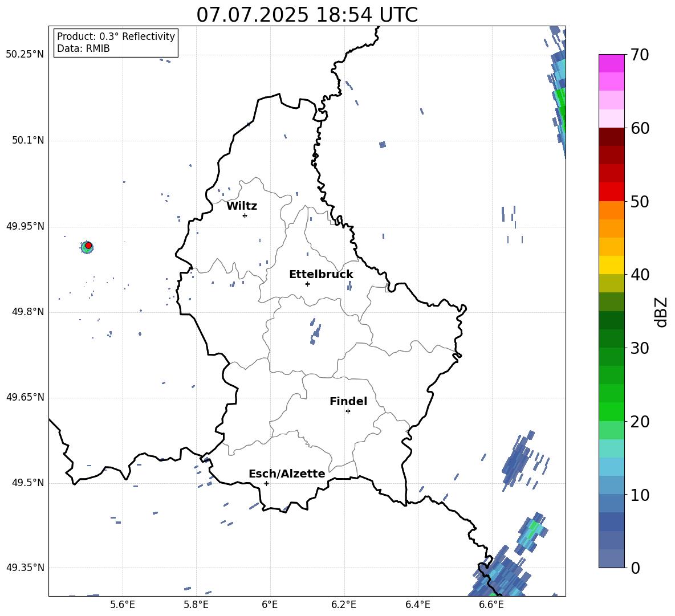The height and width of the screenshot is (616, 675).
Task: Click the 6.6°E longitude label
Action: tap(491, 605)
